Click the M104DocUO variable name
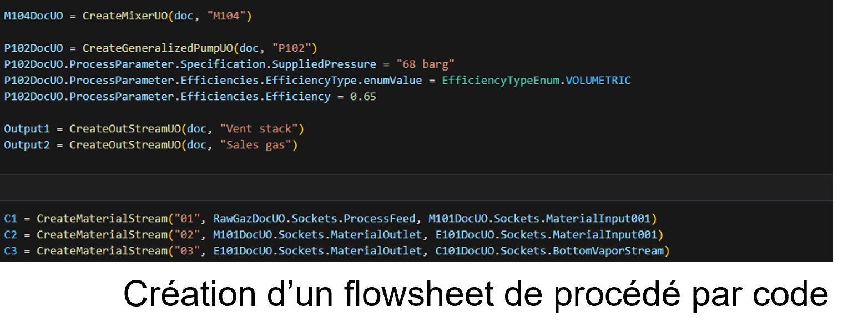 tap(33, 16)
